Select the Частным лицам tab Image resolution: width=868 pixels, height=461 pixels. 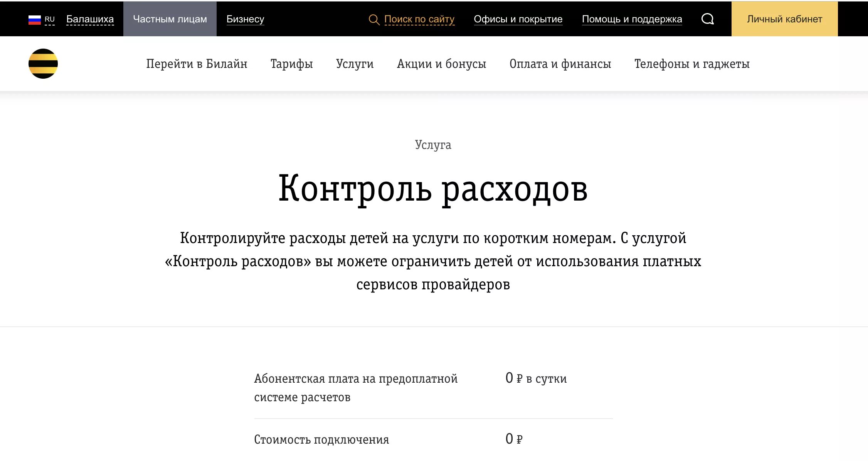coord(170,19)
